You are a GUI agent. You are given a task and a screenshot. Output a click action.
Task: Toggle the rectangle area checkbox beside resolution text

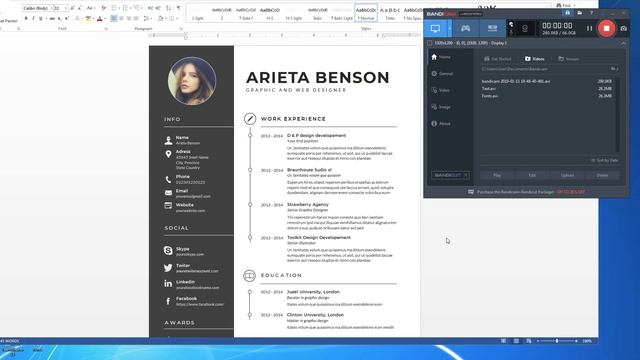[429, 43]
